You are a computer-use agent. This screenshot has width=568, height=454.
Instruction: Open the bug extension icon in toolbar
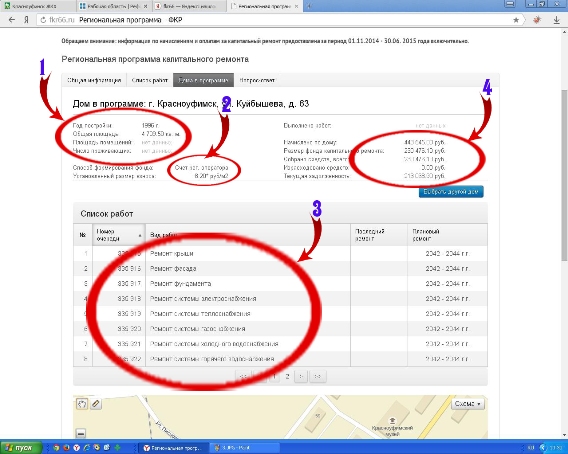pos(537,20)
